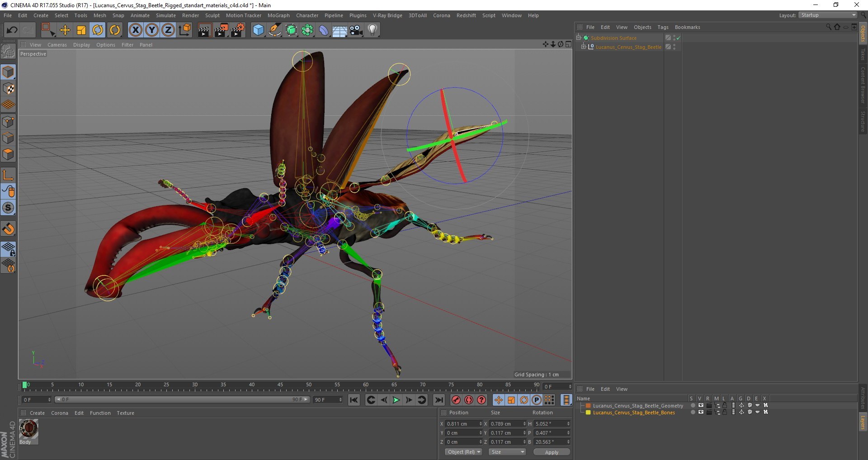Click Make Editable icon in left toolbar

click(8, 51)
